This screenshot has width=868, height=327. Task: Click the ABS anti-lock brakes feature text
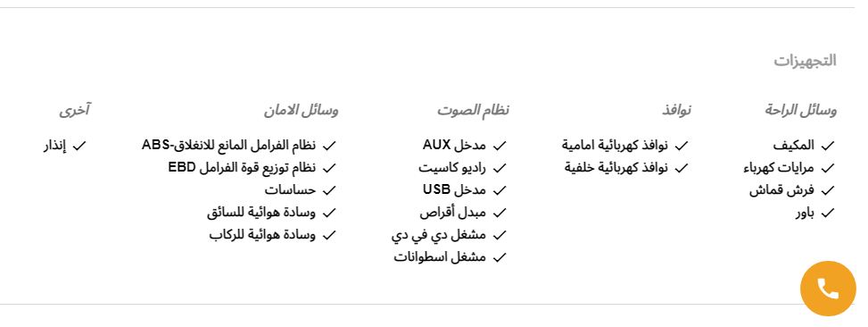(x=228, y=146)
